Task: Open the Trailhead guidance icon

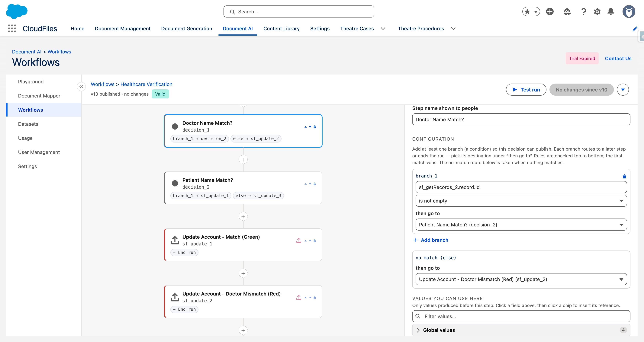Action: pyautogui.click(x=567, y=11)
